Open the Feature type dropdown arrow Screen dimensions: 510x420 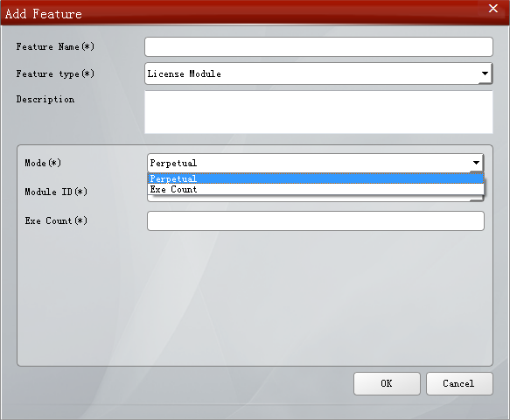pos(485,73)
